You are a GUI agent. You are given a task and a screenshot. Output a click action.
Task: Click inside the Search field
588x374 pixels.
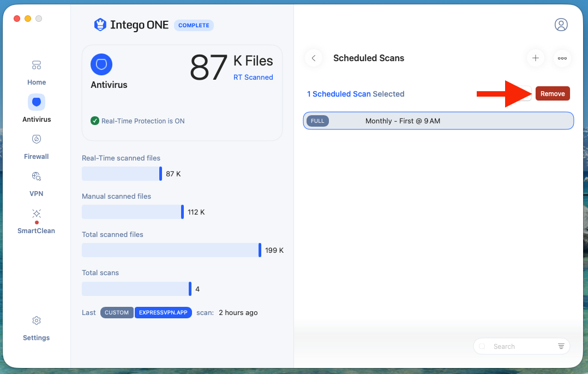tap(521, 346)
